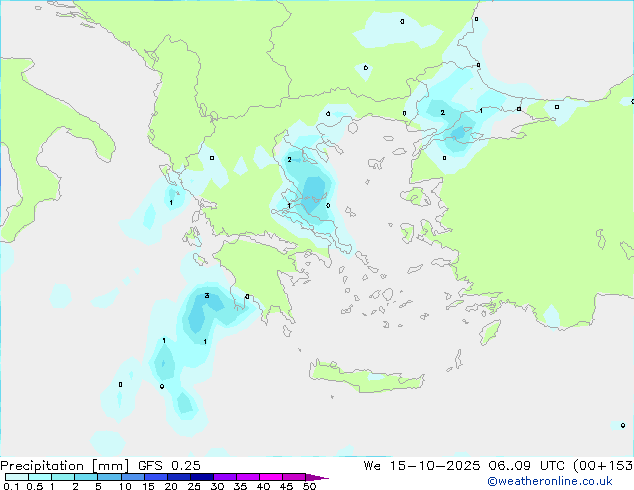Click the '35' legend scale label
This screenshot has width=634, height=490.
pos(240,486)
